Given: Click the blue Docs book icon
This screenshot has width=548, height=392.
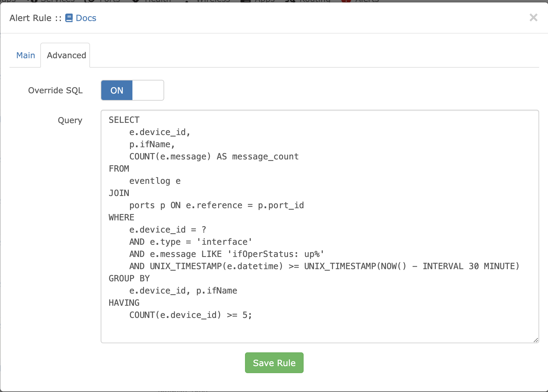Looking at the screenshot, I should click(x=69, y=18).
